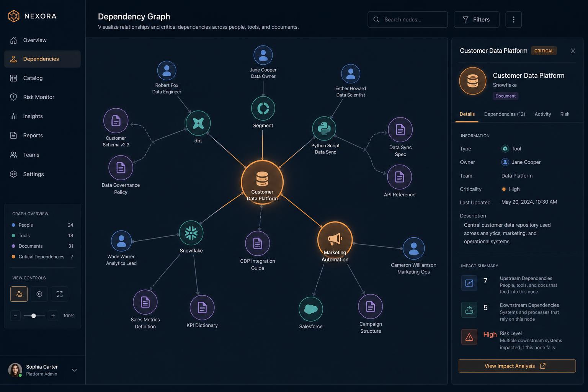This screenshot has height=392, width=588.
Task: Switch to the Details tab
Action: click(x=467, y=114)
